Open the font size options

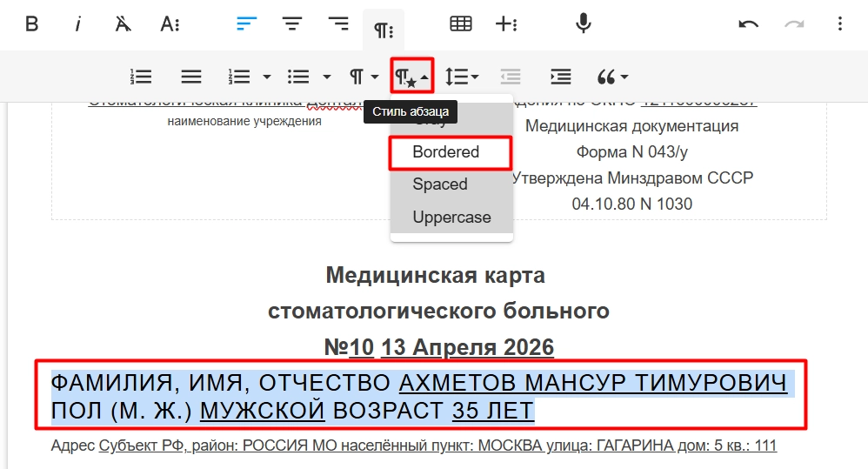170,24
